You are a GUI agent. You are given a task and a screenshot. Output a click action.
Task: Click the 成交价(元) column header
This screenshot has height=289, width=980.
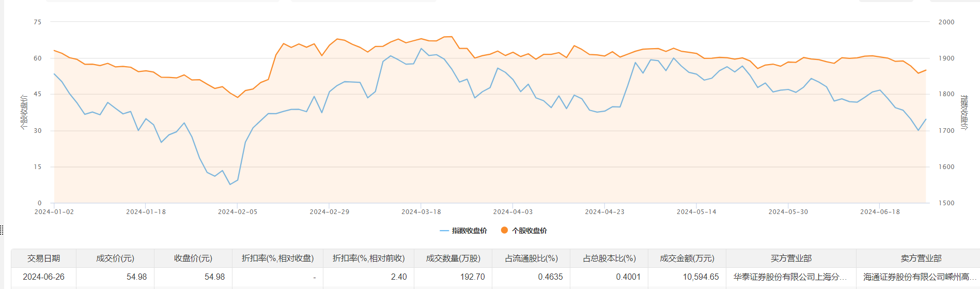(x=115, y=258)
